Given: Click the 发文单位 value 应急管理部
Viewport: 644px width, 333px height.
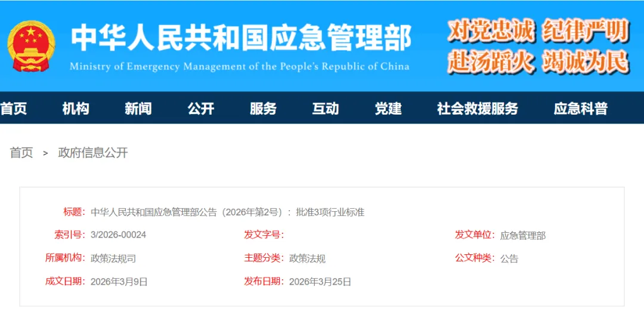Looking at the screenshot, I should 523,236.
